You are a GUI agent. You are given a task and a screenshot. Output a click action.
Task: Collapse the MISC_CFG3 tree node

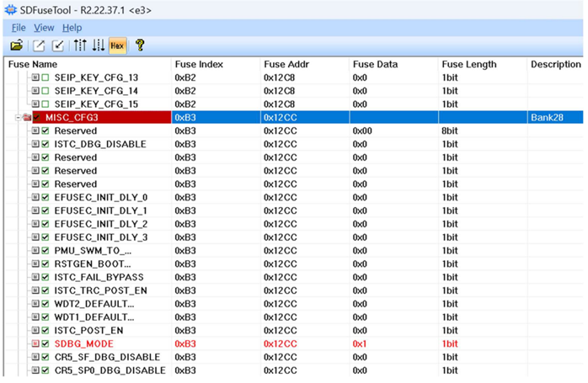tap(17, 118)
